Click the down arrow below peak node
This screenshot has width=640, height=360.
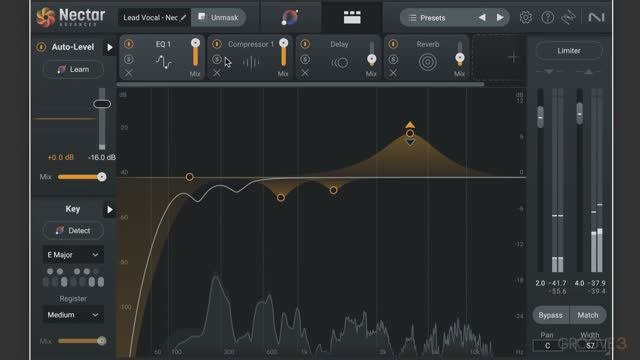(410, 142)
